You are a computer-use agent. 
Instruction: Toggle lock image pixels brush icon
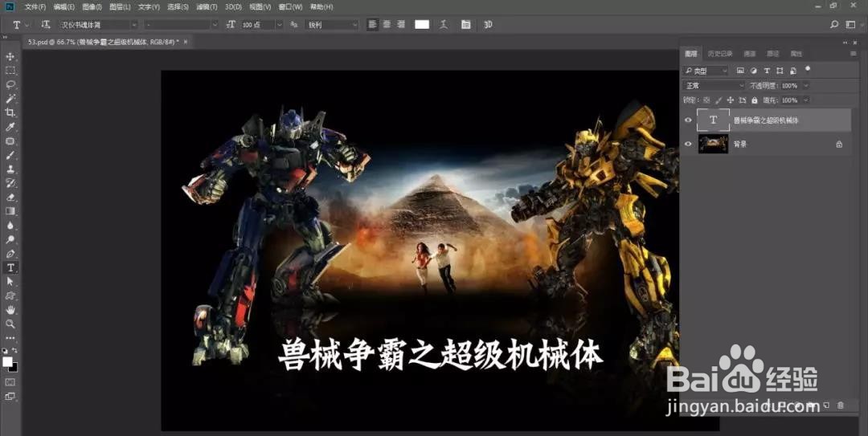pos(719,100)
